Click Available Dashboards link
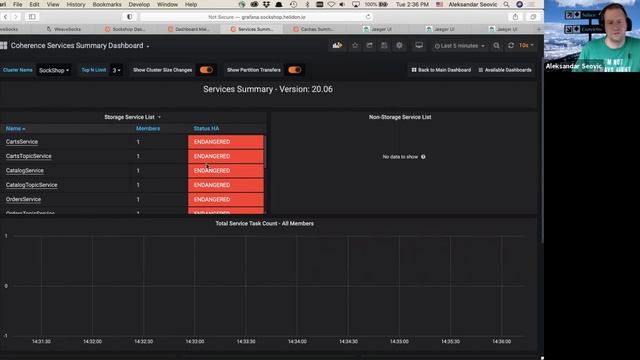 pyautogui.click(x=505, y=70)
